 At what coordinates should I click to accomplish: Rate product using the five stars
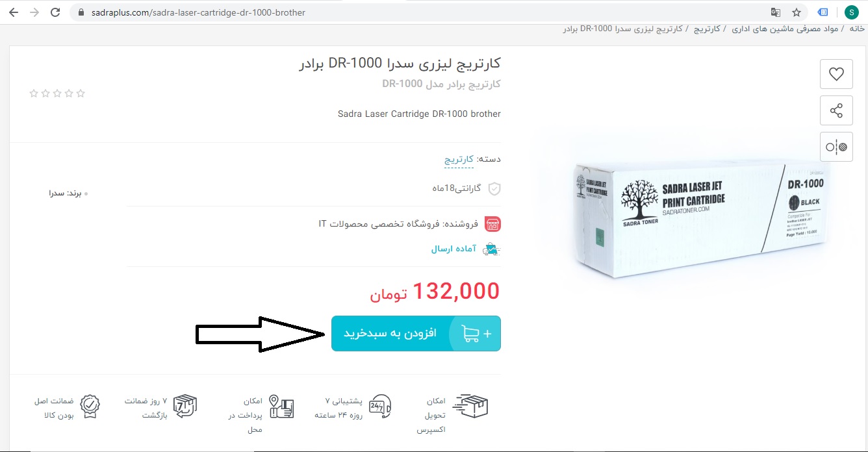pyautogui.click(x=57, y=94)
